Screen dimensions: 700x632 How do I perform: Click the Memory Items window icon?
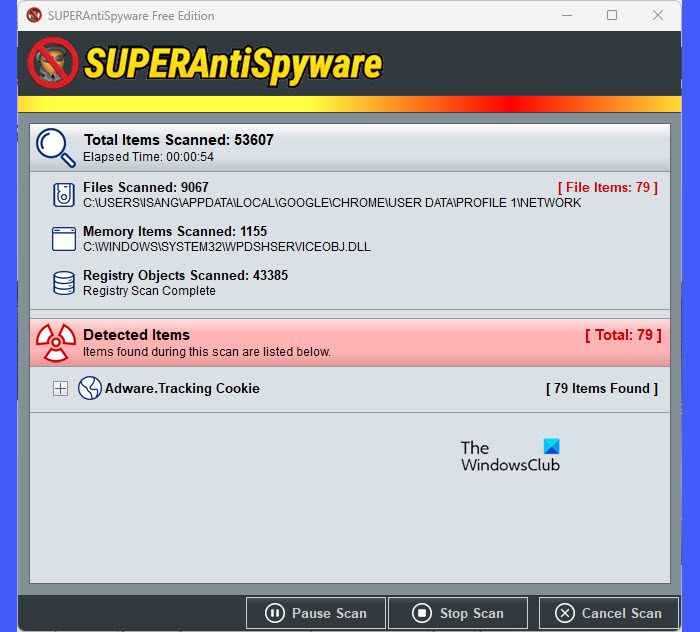[x=64, y=239]
